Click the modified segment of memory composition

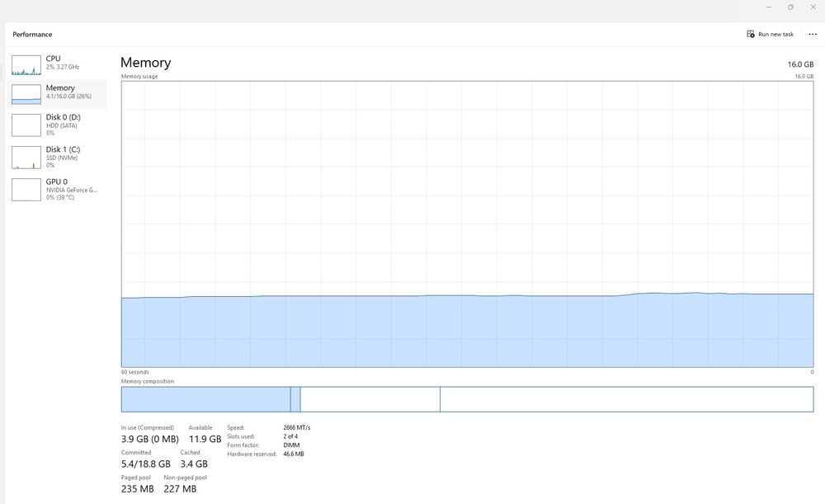click(295, 399)
